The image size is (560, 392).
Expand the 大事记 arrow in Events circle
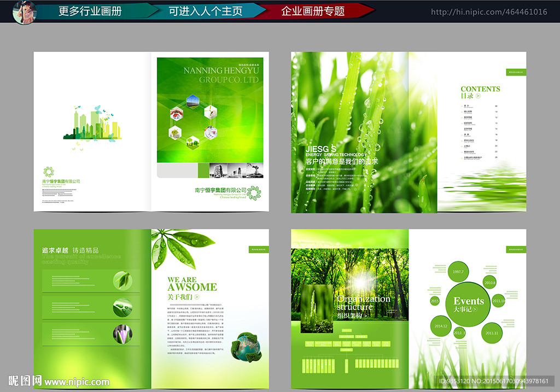click(x=474, y=310)
